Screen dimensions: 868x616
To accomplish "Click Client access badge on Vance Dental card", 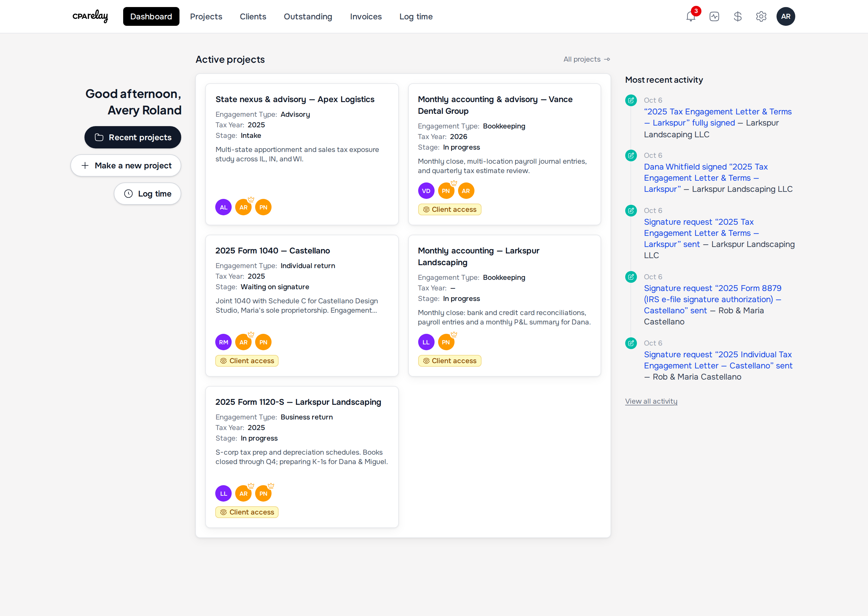I will click(x=449, y=209).
